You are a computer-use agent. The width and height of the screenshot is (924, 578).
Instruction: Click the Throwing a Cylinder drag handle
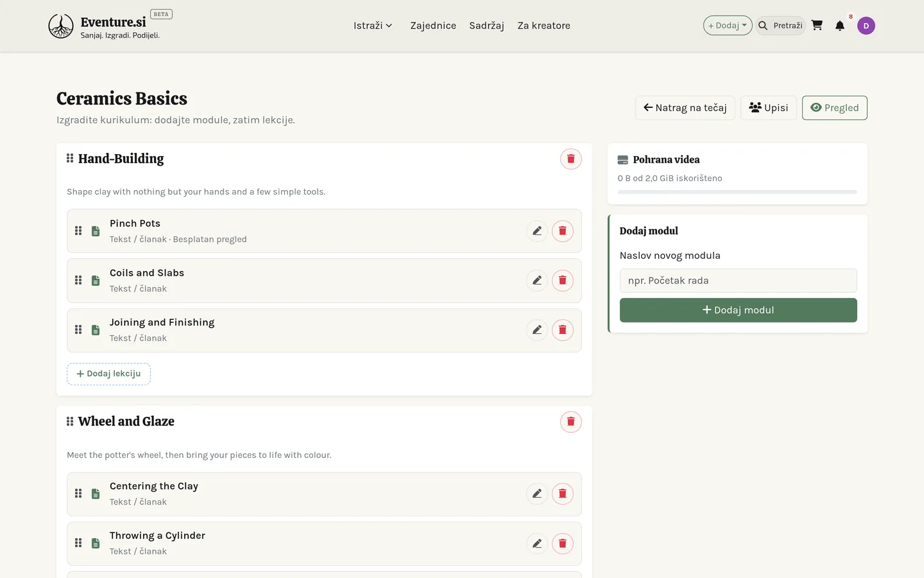click(78, 543)
